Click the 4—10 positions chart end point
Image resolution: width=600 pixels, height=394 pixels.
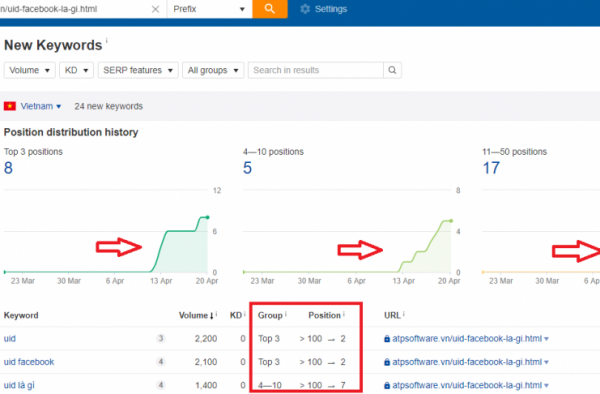(x=451, y=221)
